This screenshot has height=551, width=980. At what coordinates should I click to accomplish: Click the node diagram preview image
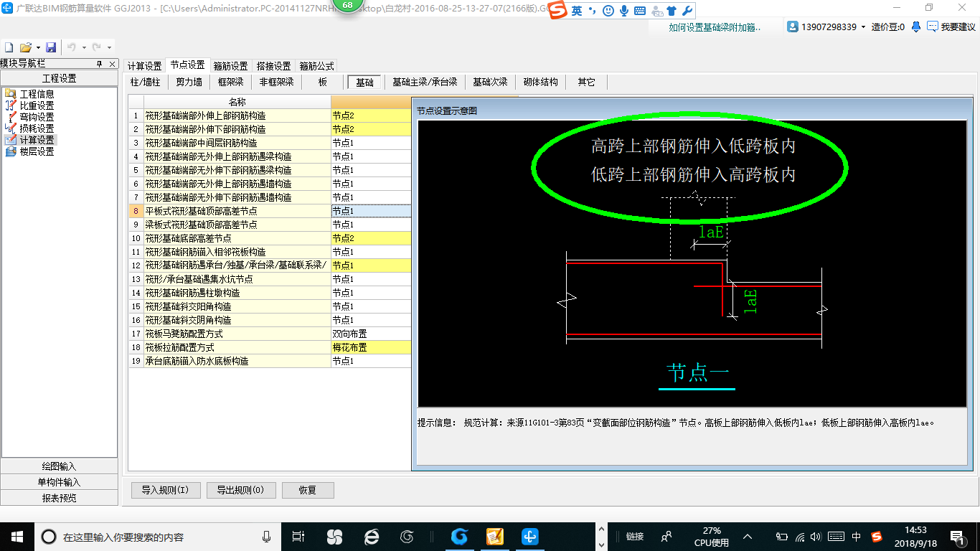[692, 263]
